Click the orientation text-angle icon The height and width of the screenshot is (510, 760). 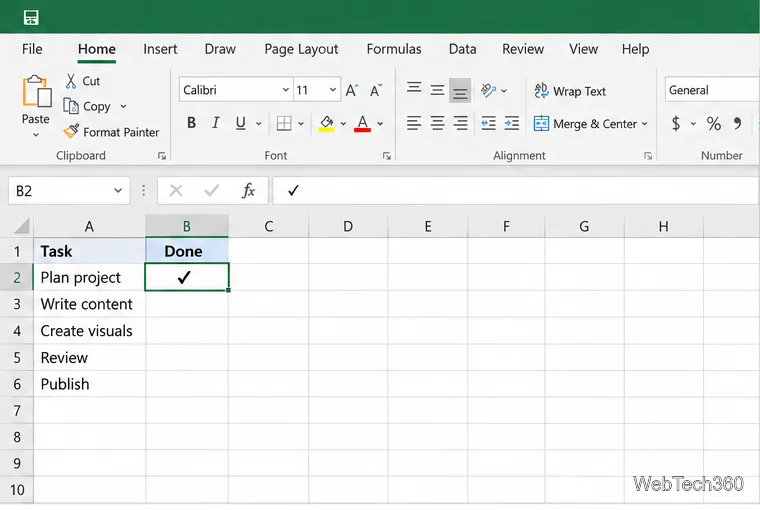(x=488, y=90)
